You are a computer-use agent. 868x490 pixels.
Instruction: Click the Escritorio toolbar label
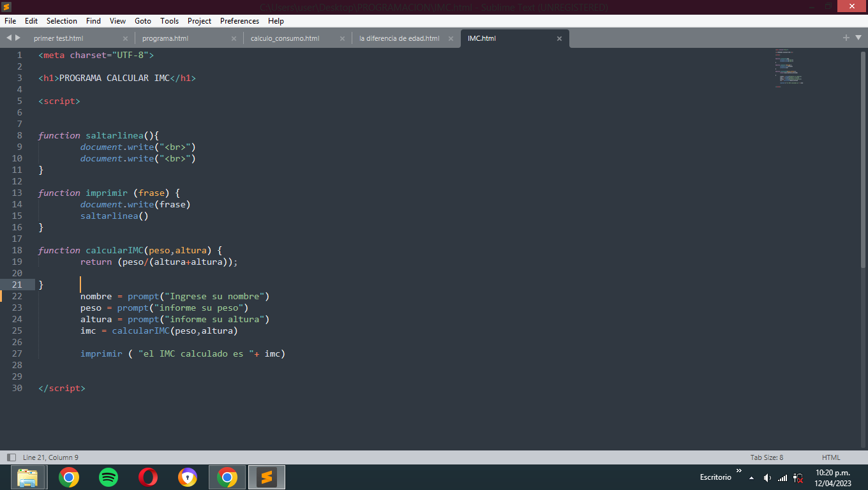tap(715, 477)
